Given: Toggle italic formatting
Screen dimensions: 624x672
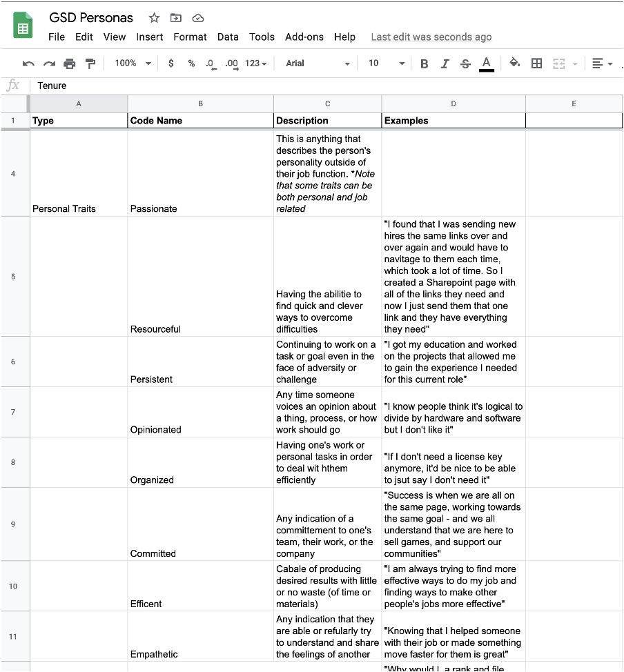Looking at the screenshot, I should pyautogui.click(x=445, y=64).
